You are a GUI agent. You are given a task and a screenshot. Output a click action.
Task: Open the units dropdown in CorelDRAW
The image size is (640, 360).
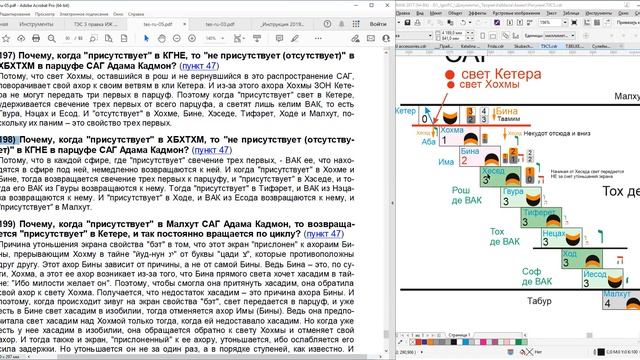coord(560,36)
